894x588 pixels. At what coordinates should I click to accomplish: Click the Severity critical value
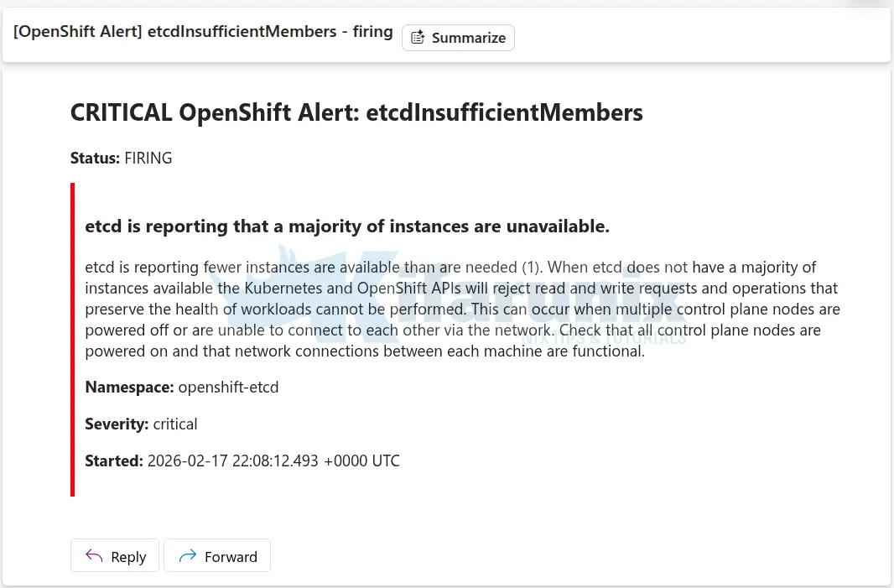[x=175, y=424]
